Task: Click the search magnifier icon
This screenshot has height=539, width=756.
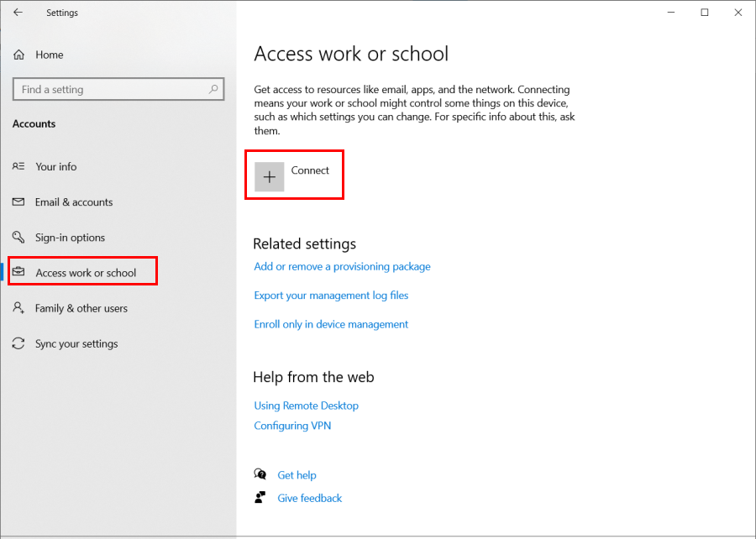Action: pos(213,89)
